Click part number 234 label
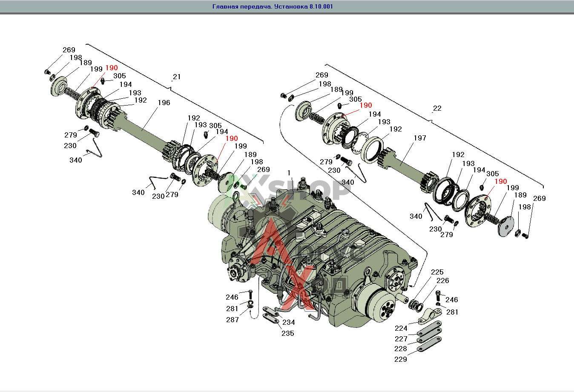Screen dimensions: 574x392 (x=288, y=322)
